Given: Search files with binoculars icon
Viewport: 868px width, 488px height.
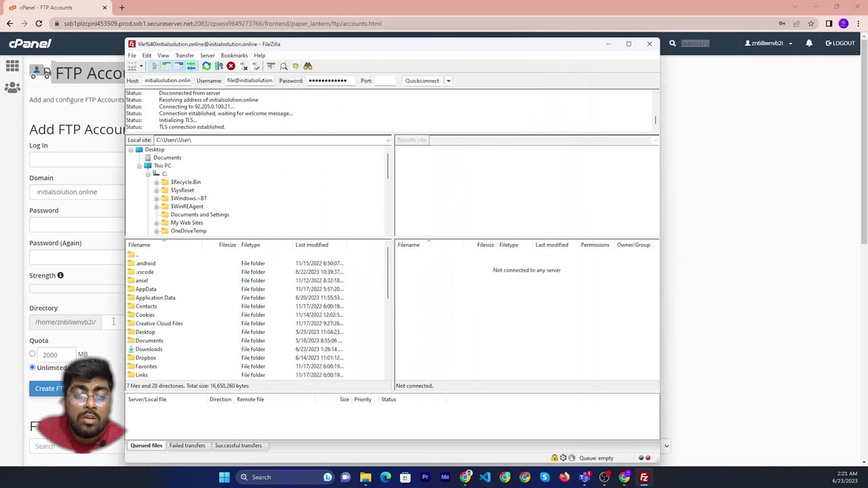Looking at the screenshot, I should (x=308, y=66).
